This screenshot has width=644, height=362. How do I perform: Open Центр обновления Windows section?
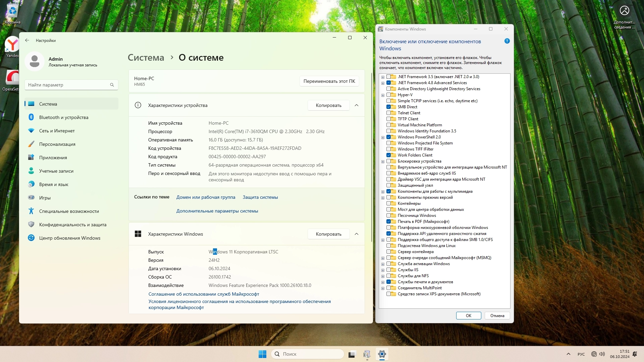point(69,238)
